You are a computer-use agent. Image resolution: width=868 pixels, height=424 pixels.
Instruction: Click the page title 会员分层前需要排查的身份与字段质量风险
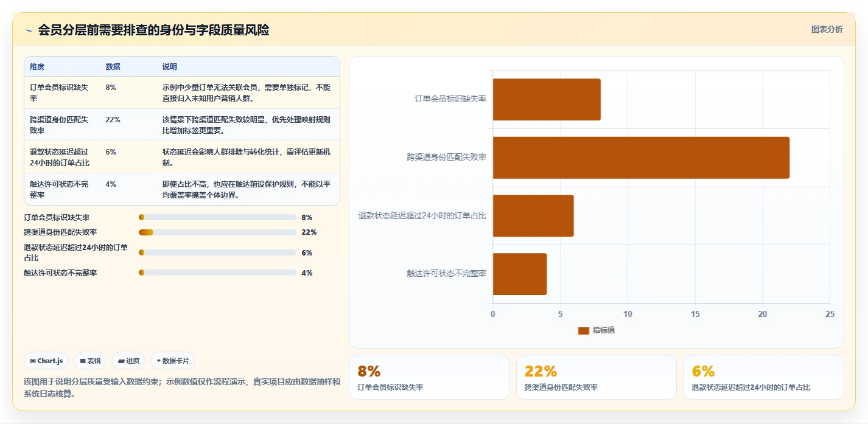[x=153, y=30]
